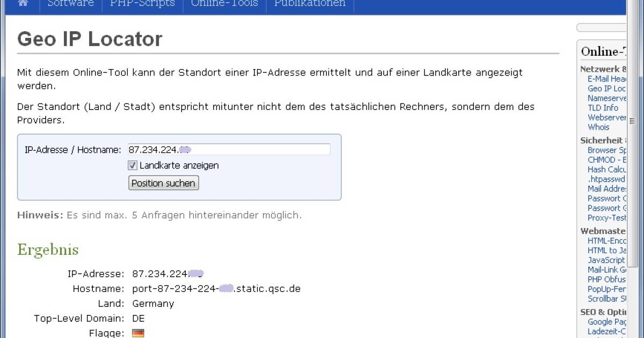Open the TLD Info sidebar link

(603, 108)
